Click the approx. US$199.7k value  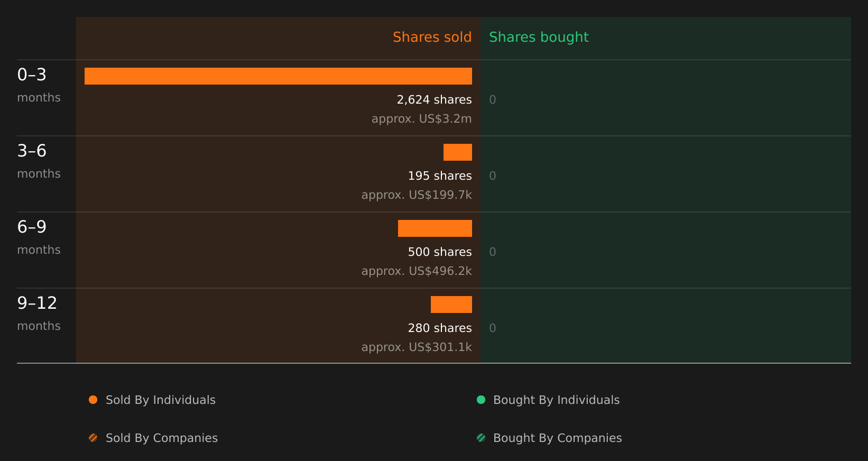point(417,195)
